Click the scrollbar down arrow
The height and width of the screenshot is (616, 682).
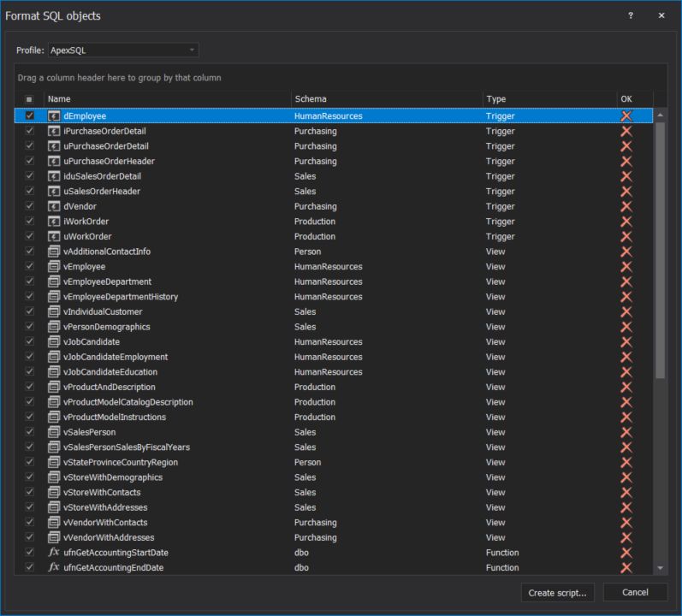click(x=661, y=568)
